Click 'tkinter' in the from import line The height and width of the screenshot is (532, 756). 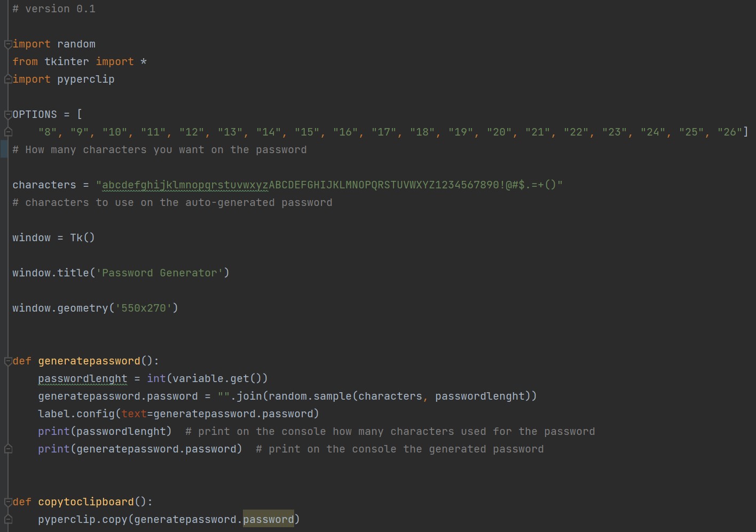67,62
